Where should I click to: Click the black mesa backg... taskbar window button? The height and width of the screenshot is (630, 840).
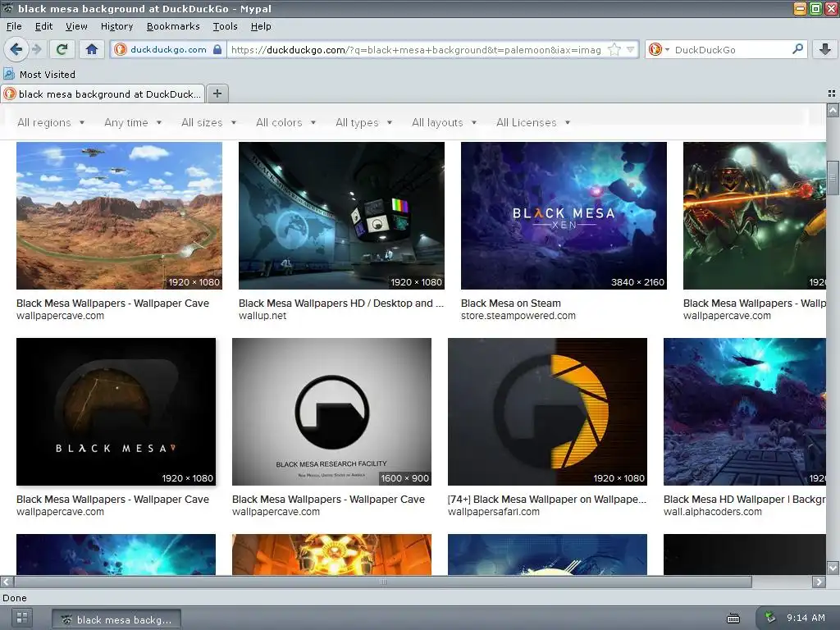(x=116, y=619)
